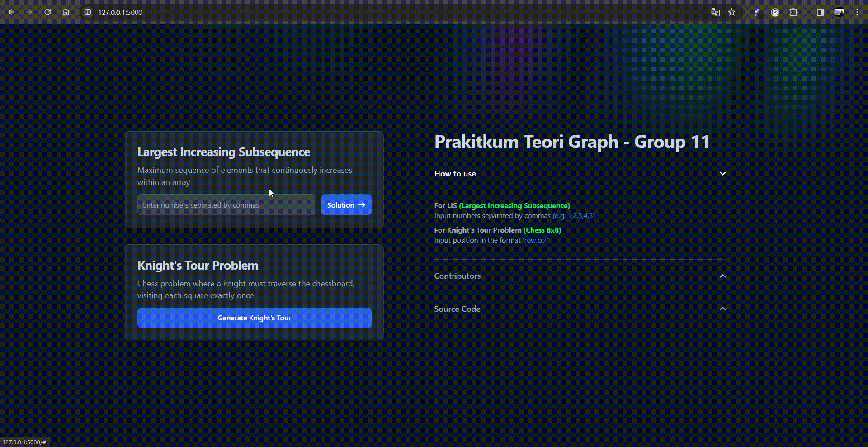This screenshot has width=868, height=447.
Task: Click the Prakitkum Teori Graph heading
Action: tap(571, 142)
